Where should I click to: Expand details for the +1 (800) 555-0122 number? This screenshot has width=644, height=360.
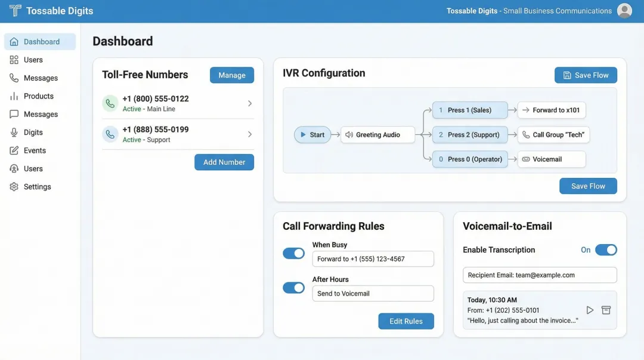point(250,101)
